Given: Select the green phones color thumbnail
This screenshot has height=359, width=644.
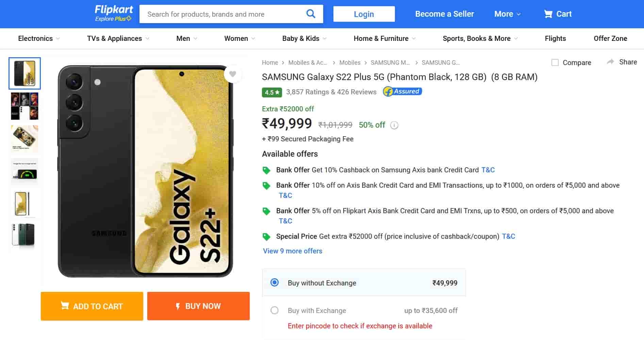Looking at the screenshot, I should point(24,235).
